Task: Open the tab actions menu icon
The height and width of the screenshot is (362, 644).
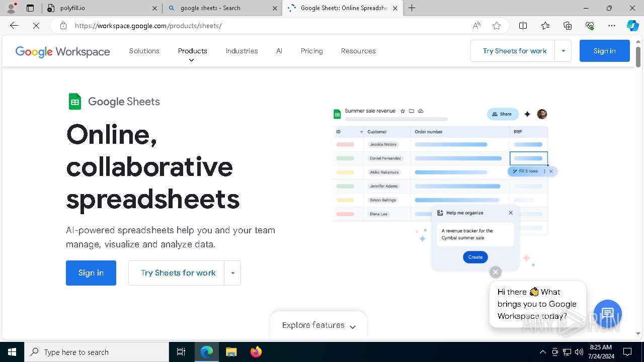Action: pos(30,8)
